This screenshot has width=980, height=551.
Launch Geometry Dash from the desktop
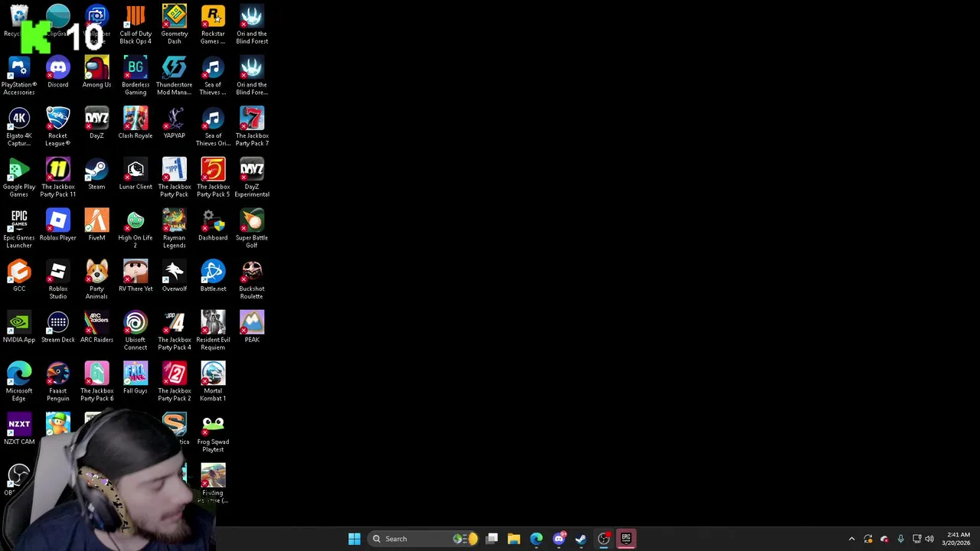point(174,24)
